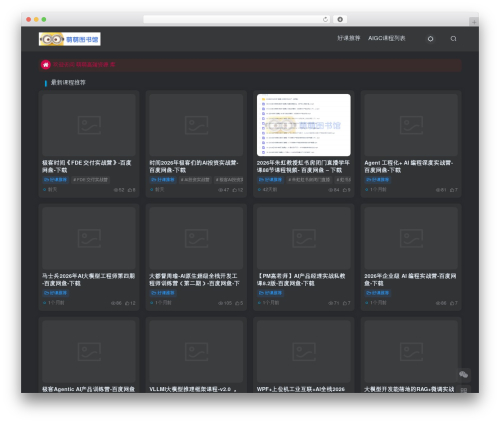
Task: Open the FDE 交付实战营 course title link
Action: pos(87,166)
